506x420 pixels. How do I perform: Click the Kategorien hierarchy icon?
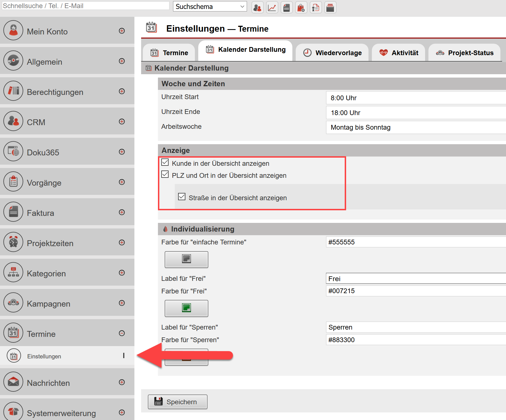13,272
